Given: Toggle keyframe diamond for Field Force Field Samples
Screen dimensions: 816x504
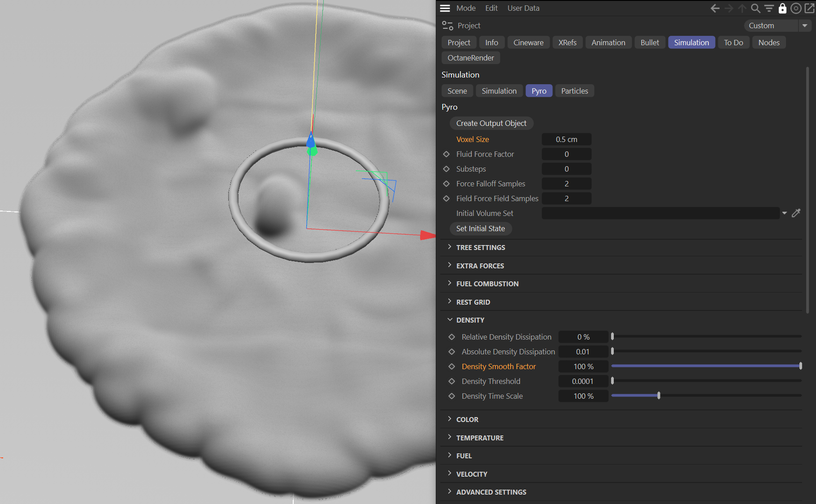Looking at the screenshot, I should [x=446, y=198].
